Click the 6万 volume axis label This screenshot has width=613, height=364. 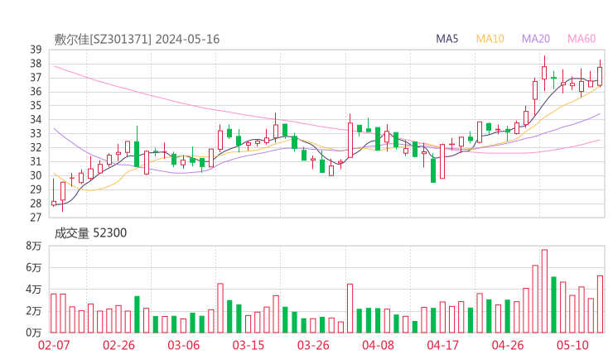[34, 267]
